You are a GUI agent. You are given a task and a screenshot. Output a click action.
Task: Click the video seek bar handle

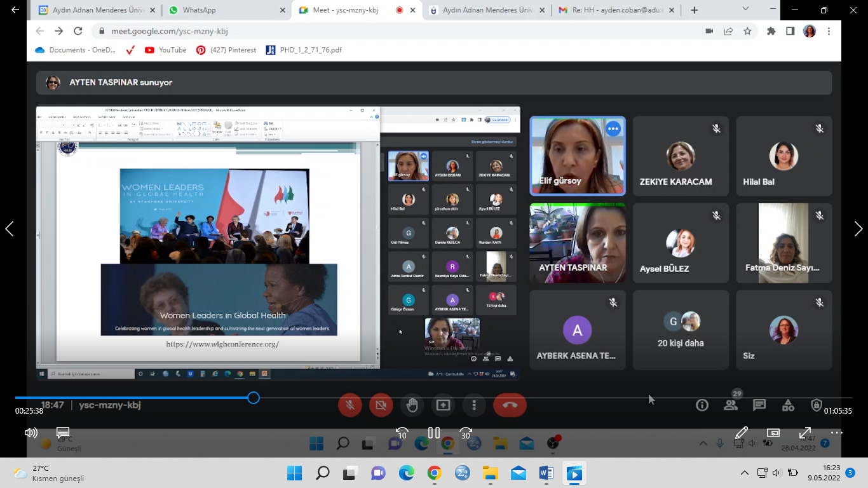254,398
